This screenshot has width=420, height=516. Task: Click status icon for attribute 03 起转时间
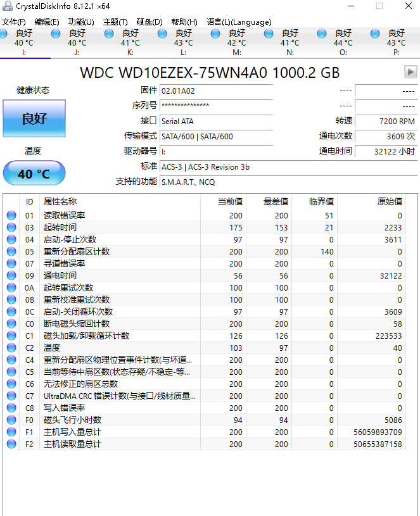tap(11, 227)
